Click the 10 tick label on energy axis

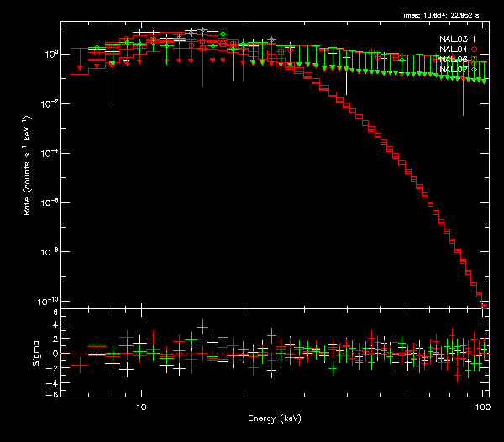(x=142, y=407)
